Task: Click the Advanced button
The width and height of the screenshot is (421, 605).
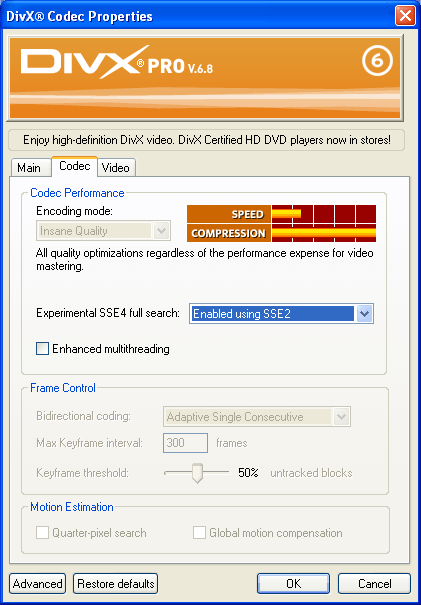Action: click(x=37, y=583)
